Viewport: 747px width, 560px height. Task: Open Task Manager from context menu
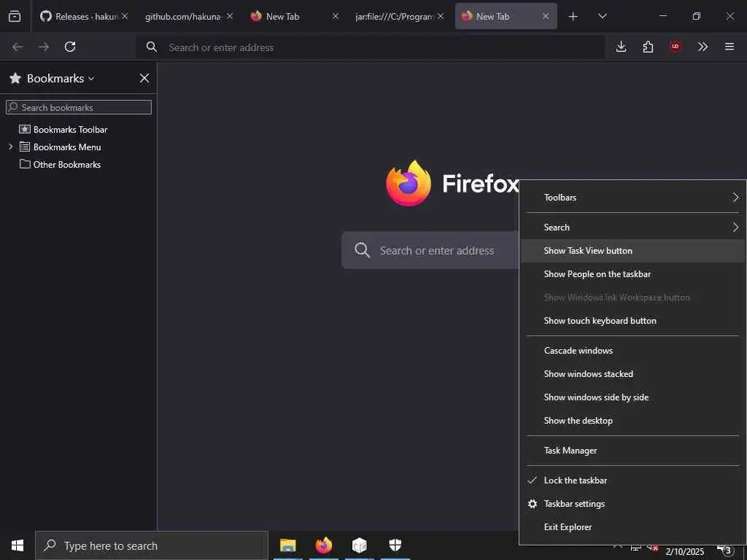[x=632, y=451]
